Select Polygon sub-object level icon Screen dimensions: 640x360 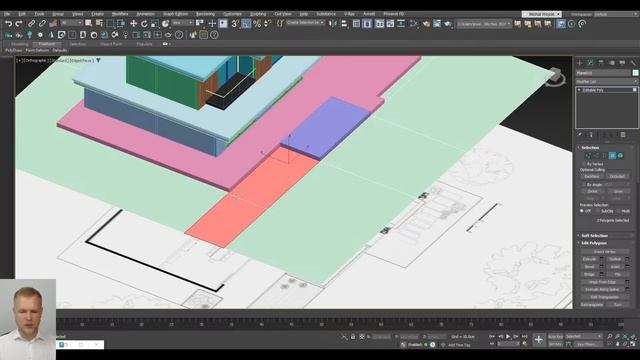pyautogui.click(x=612, y=156)
